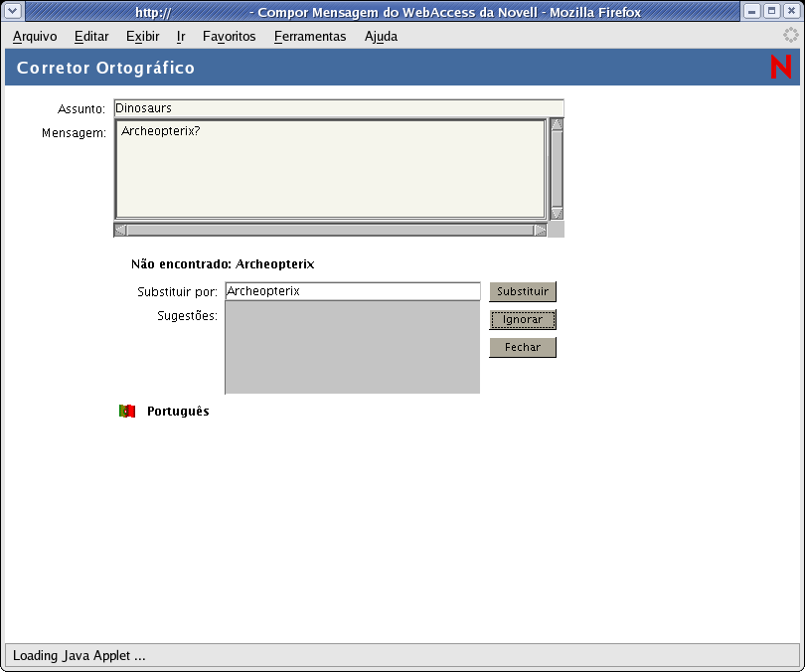Image resolution: width=805 pixels, height=672 pixels.
Task: Click the message scrollbar up arrow
Action: 557,124
